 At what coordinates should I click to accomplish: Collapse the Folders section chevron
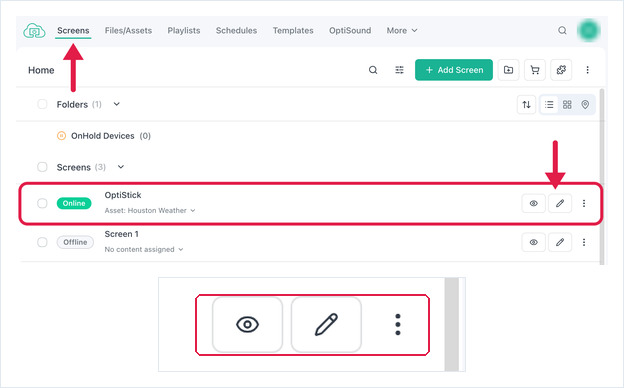(117, 104)
